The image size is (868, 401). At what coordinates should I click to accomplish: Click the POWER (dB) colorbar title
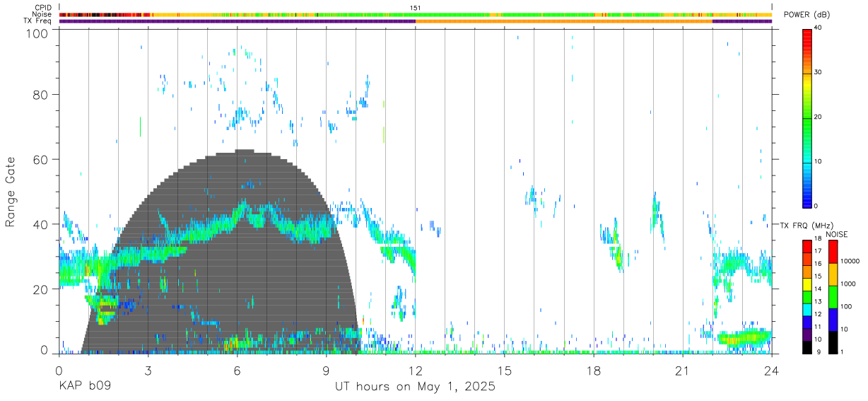pos(807,15)
